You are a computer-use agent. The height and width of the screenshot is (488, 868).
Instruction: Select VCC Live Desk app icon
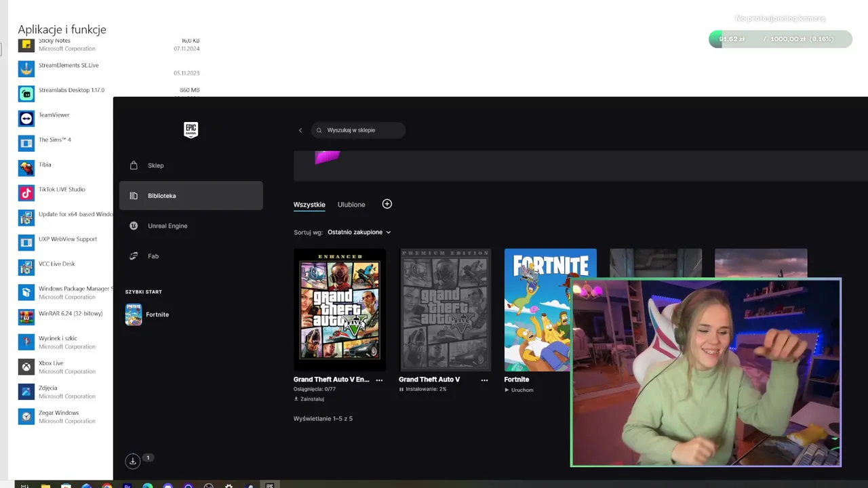[26, 268]
